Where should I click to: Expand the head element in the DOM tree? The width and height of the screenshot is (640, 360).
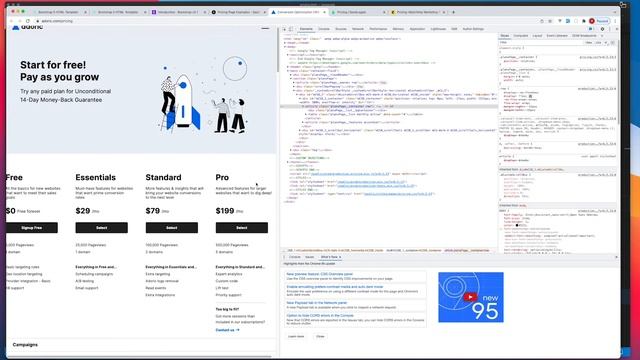(x=285, y=42)
